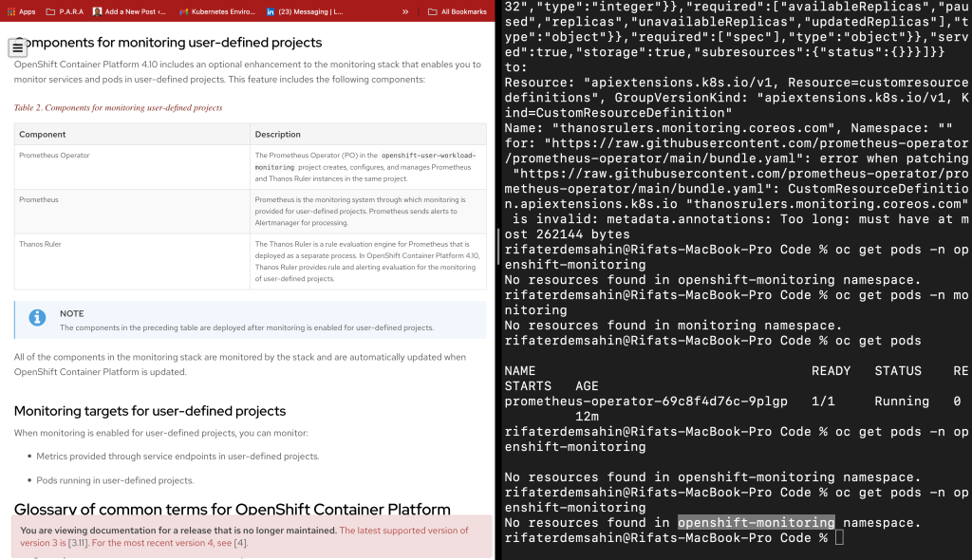The height and width of the screenshot is (560, 972).
Task: Click the Components for monitoring user-defined projects heading
Action: coord(168,42)
